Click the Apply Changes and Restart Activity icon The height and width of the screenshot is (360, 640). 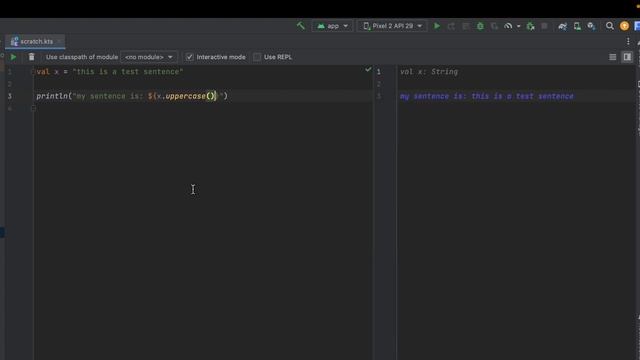point(451,26)
